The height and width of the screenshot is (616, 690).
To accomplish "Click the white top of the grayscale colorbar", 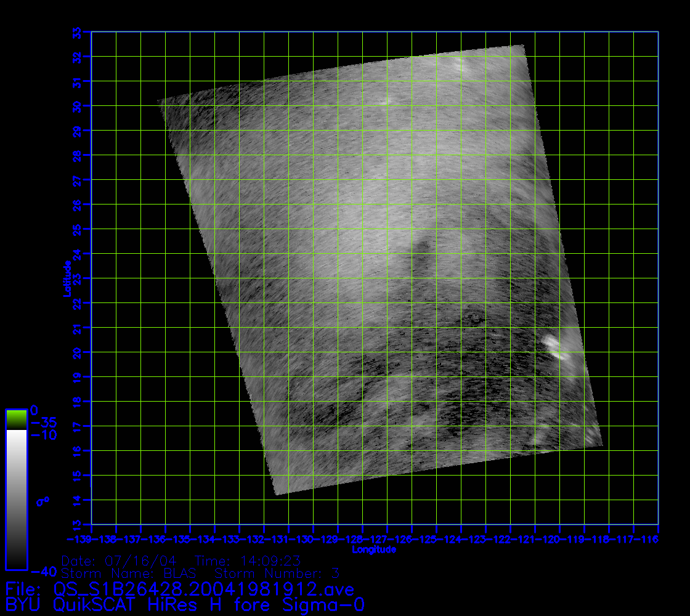I will pyautogui.click(x=16, y=439).
